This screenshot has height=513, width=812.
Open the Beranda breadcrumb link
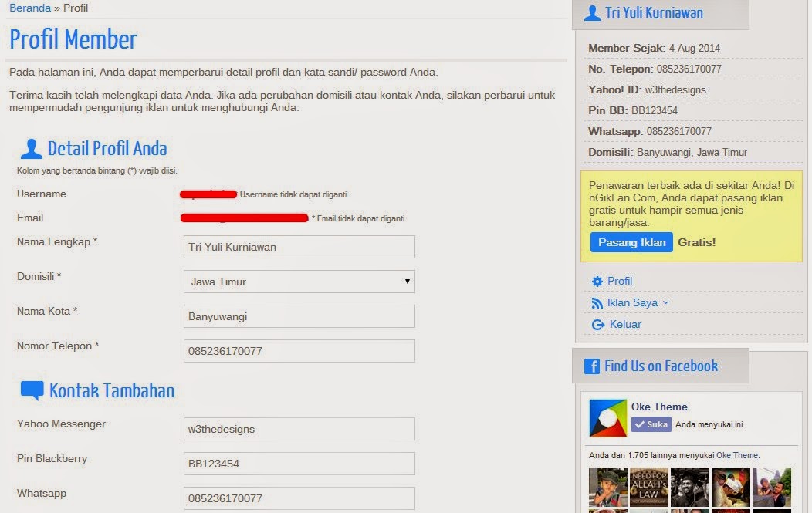30,8
